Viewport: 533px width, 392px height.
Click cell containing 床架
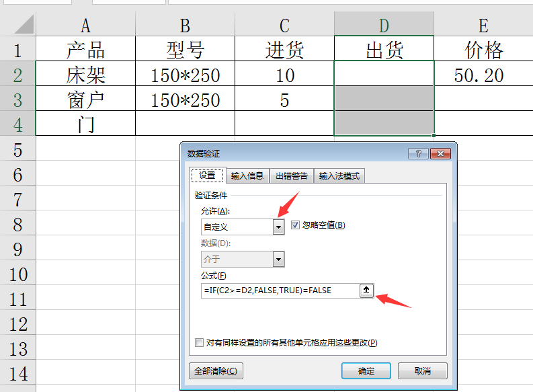pyautogui.click(x=85, y=73)
